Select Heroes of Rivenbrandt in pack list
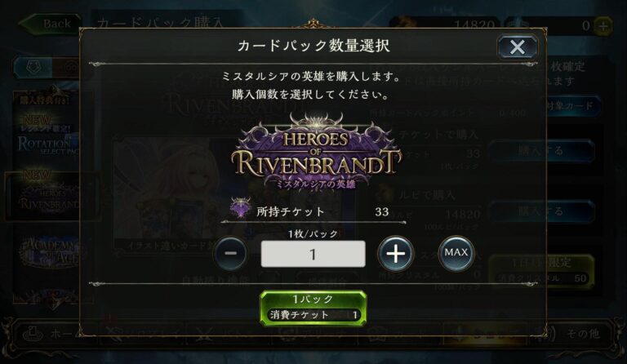627x364 pixels. point(50,196)
